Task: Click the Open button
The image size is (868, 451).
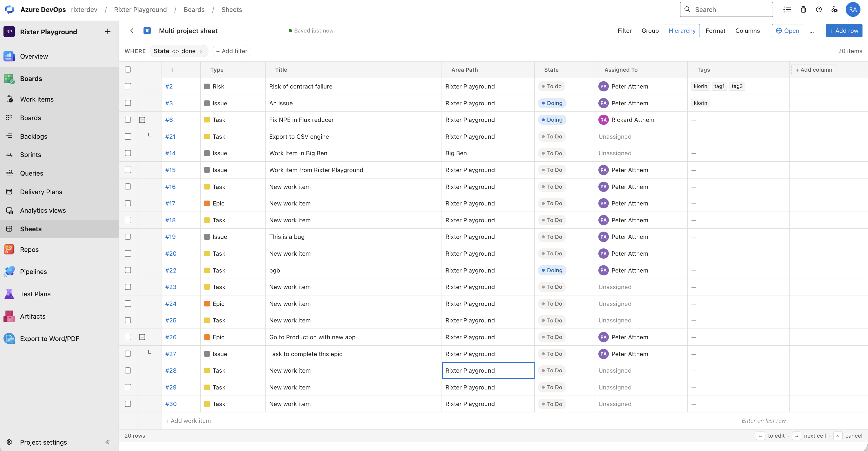Action: pyautogui.click(x=787, y=31)
